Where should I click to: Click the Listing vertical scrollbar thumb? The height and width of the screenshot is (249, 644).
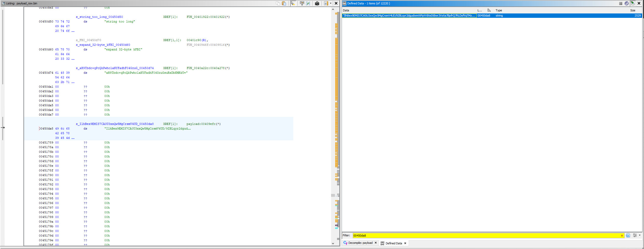pos(333,195)
